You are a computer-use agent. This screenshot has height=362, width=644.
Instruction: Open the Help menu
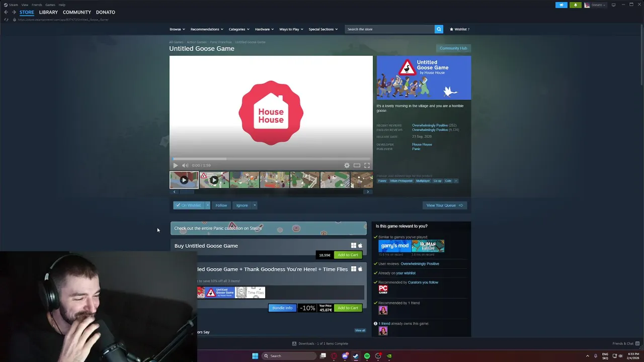coord(62,5)
